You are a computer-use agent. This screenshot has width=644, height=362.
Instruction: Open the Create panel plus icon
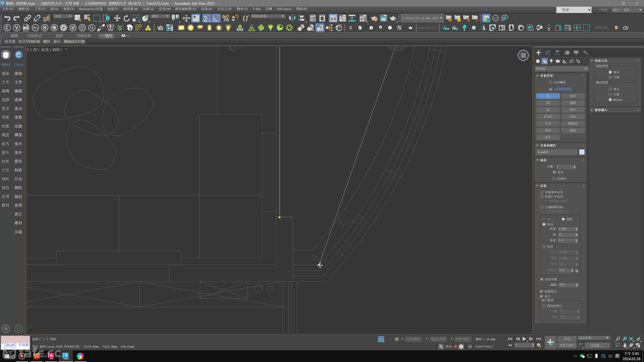click(538, 53)
